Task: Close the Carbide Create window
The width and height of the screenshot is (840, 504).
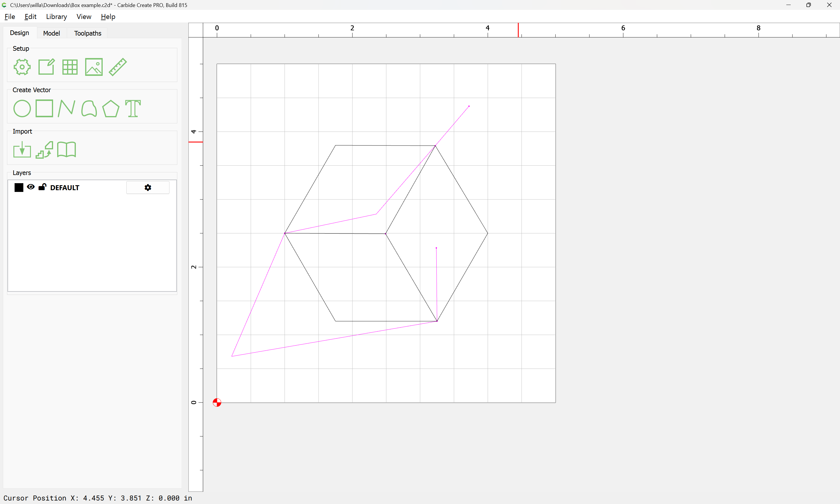Action: (x=829, y=5)
